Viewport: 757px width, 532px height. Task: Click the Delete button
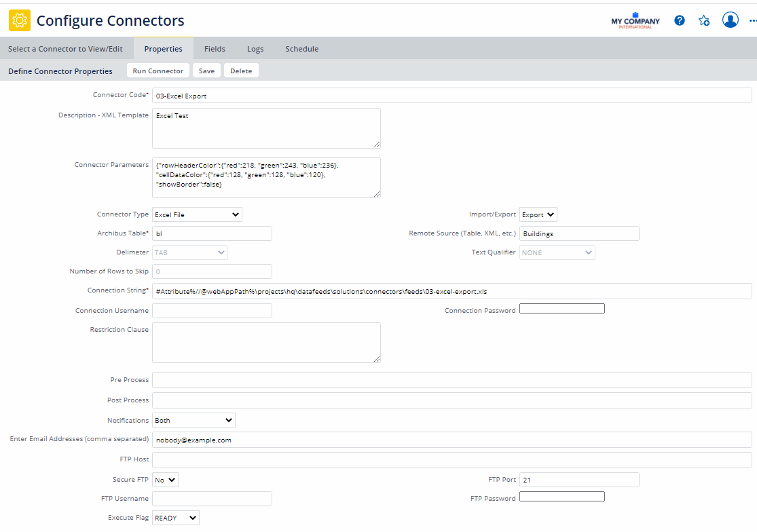click(x=241, y=71)
